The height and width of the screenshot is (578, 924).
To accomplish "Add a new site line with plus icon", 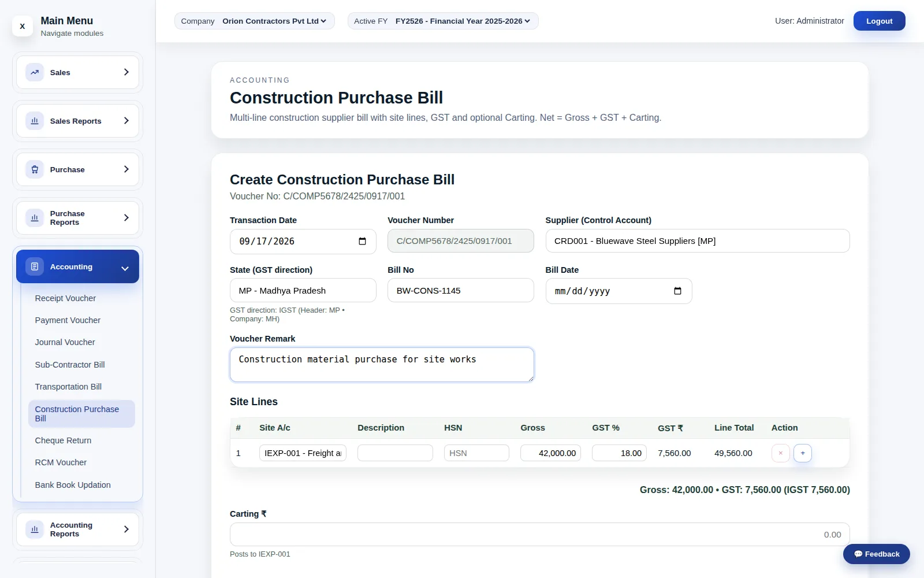I will click(803, 453).
